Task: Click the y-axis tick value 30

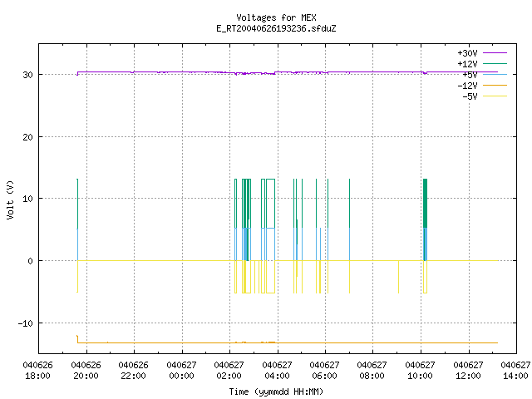Action: [x=27, y=75]
